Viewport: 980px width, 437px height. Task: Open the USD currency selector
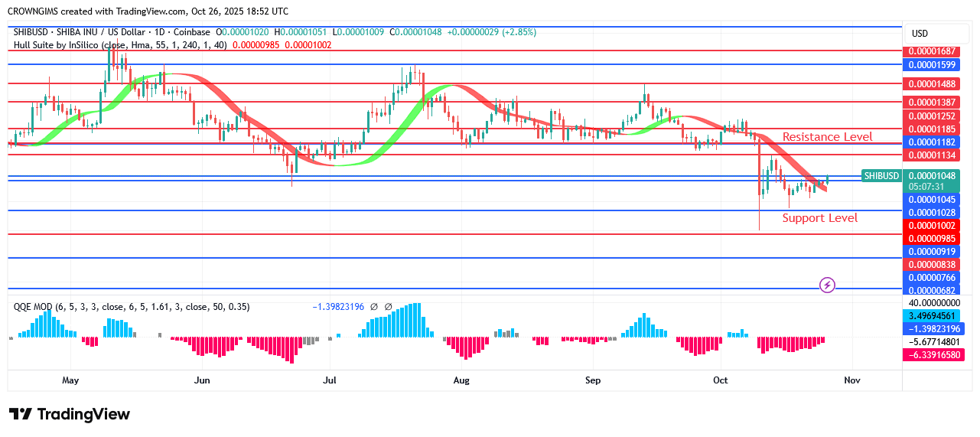point(920,34)
